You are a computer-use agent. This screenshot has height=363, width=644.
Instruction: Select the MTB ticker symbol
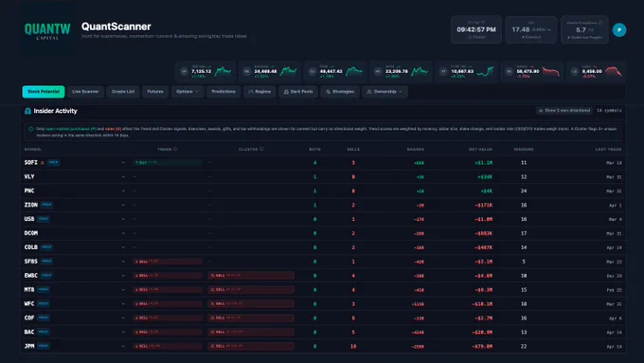click(29, 290)
